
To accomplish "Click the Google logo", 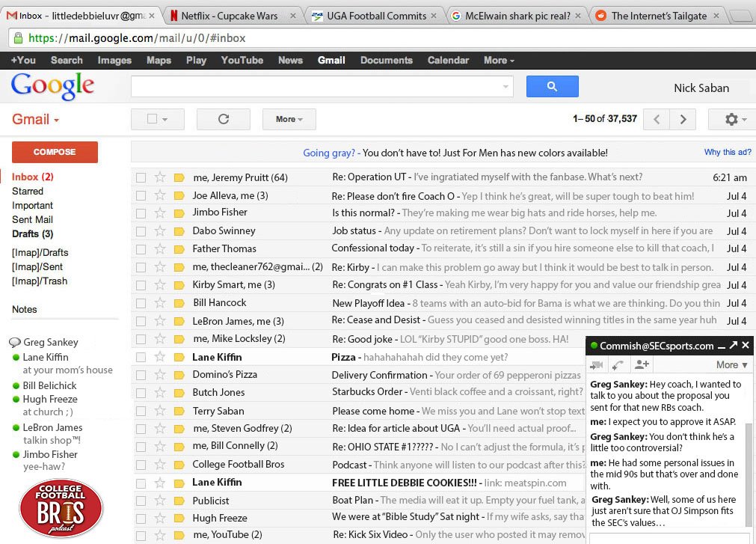I will point(52,87).
